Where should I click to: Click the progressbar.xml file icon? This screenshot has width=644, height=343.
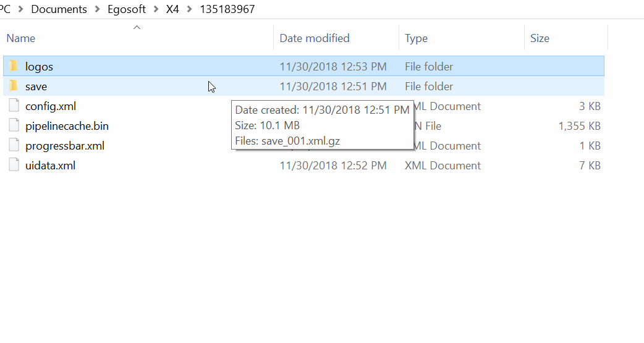[x=14, y=145]
